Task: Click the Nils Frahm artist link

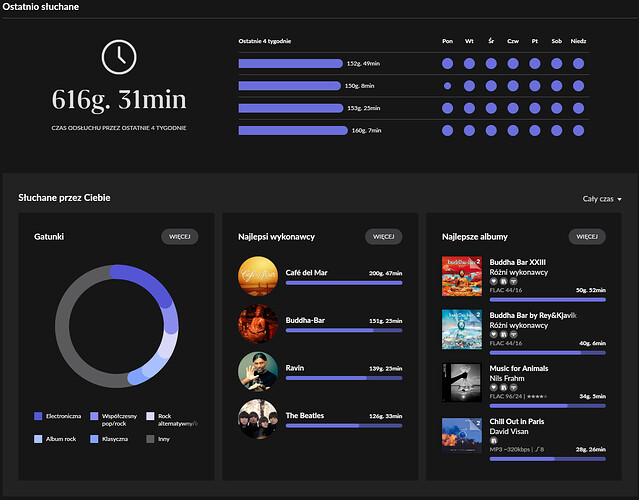Action: 507,378
